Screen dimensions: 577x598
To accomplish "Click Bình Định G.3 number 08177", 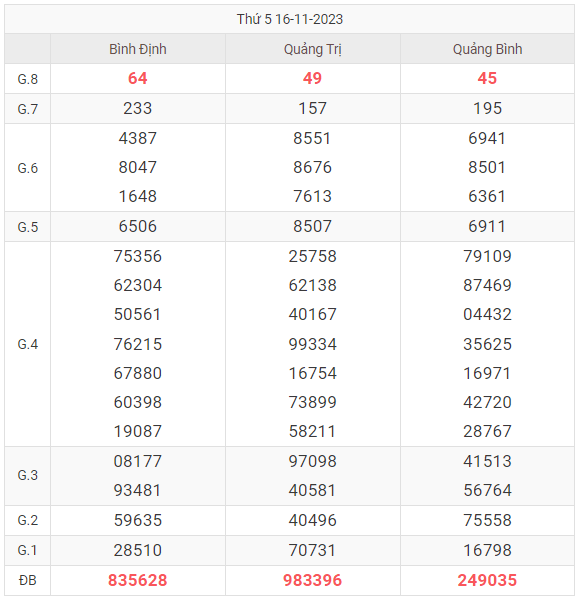I will point(138,461).
